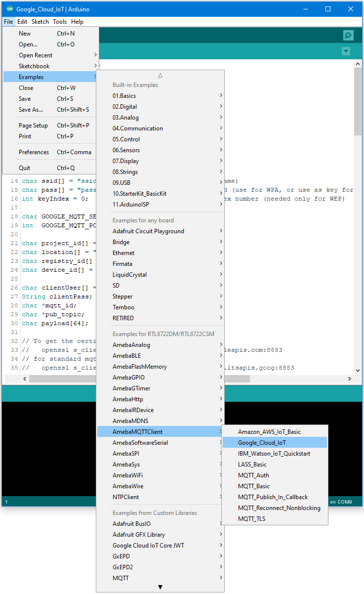Open the MQTT_Auth example

[275, 475]
